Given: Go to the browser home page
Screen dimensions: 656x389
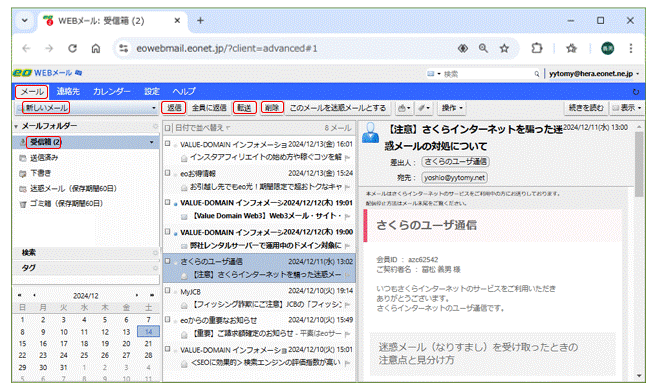Looking at the screenshot, I should click(96, 49).
